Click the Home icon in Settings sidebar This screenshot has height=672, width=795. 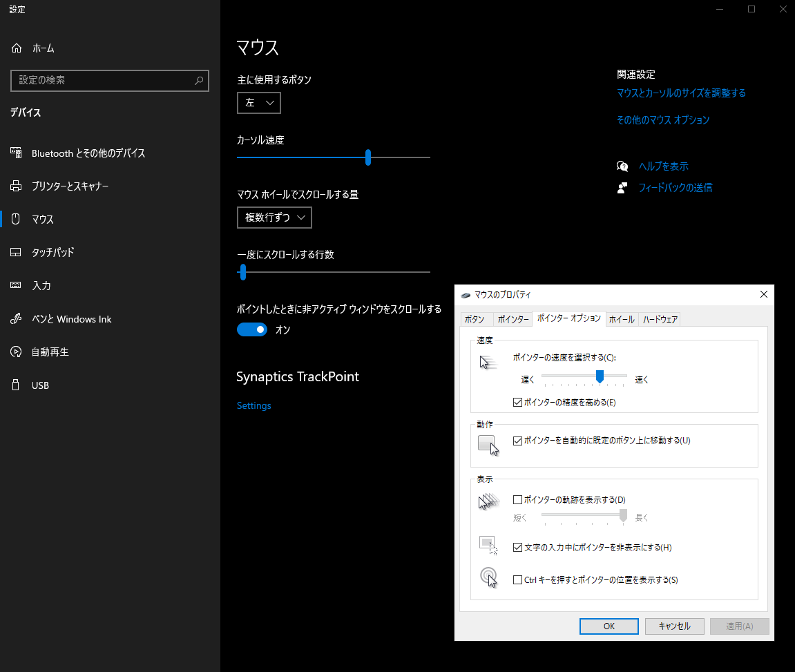(17, 48)
